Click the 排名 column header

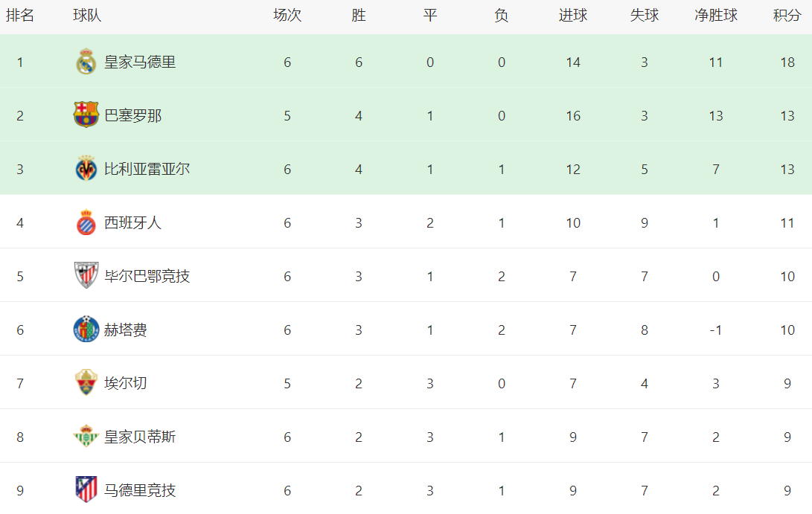tap(20, 16)
